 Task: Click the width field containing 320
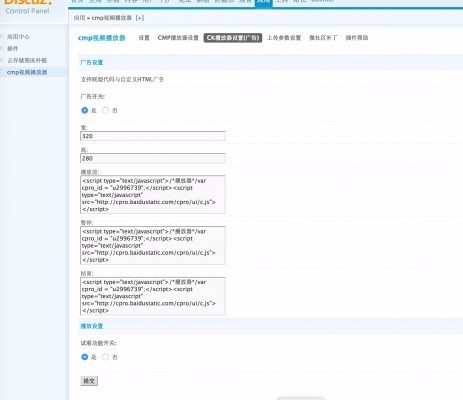(x=153, y=136)
